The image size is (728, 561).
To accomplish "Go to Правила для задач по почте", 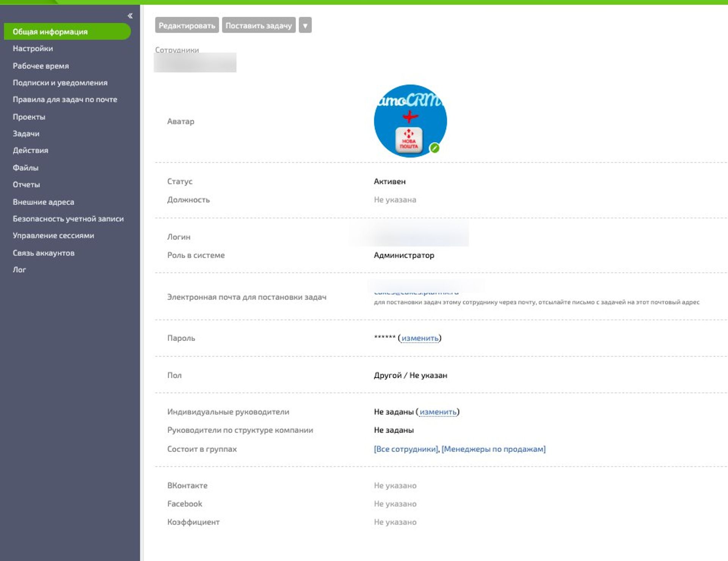I will (x=65, y=99).
